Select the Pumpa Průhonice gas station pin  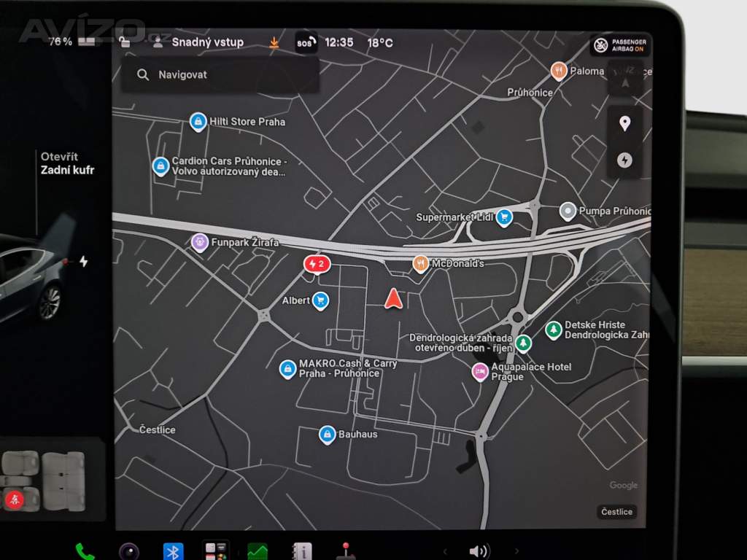(x=568, y=211)
